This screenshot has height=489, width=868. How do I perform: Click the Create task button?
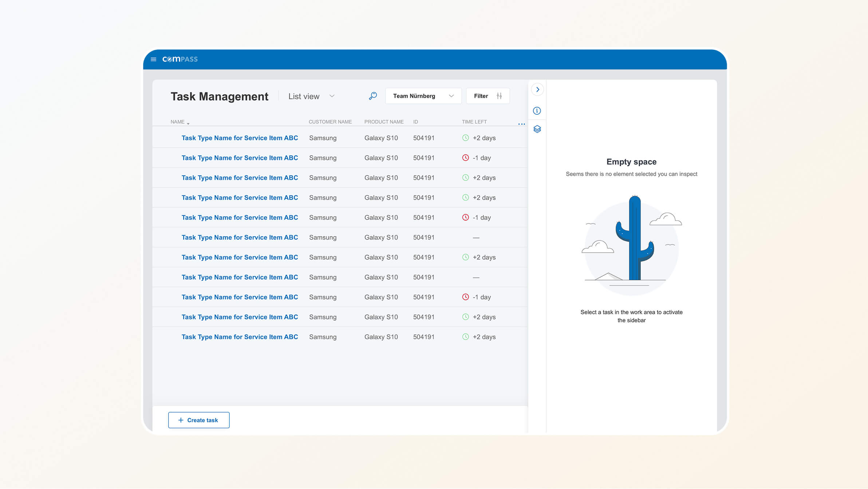point(198,420)
